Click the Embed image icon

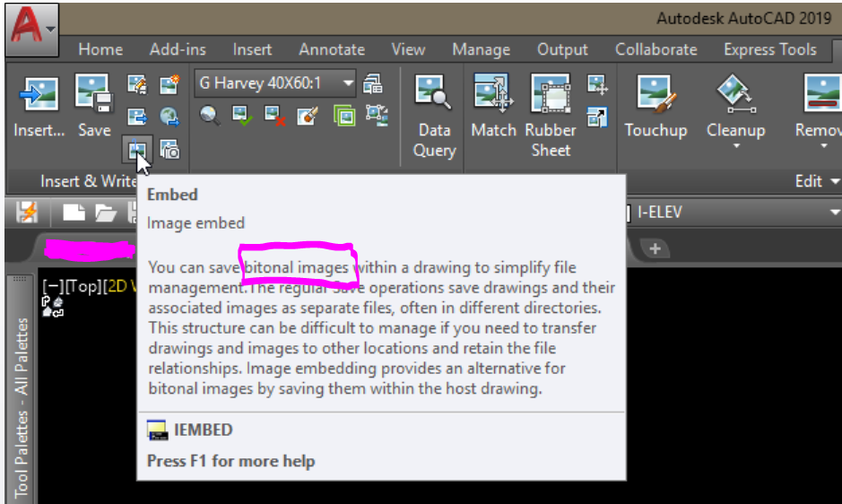coord(137,150)
